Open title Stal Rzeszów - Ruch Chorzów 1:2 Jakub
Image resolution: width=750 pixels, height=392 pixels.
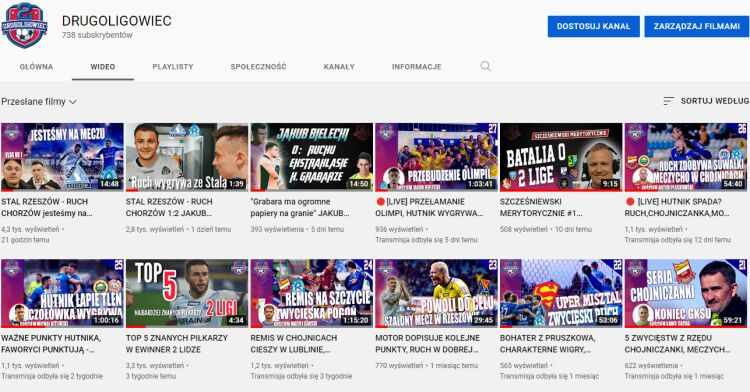pyautogui.click(x=169, y=207)
